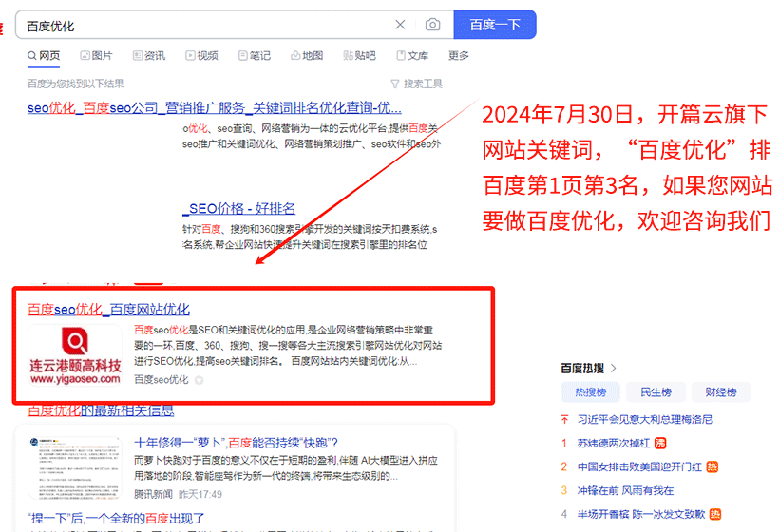Switch to the 地图 tab

pos(307,56)
